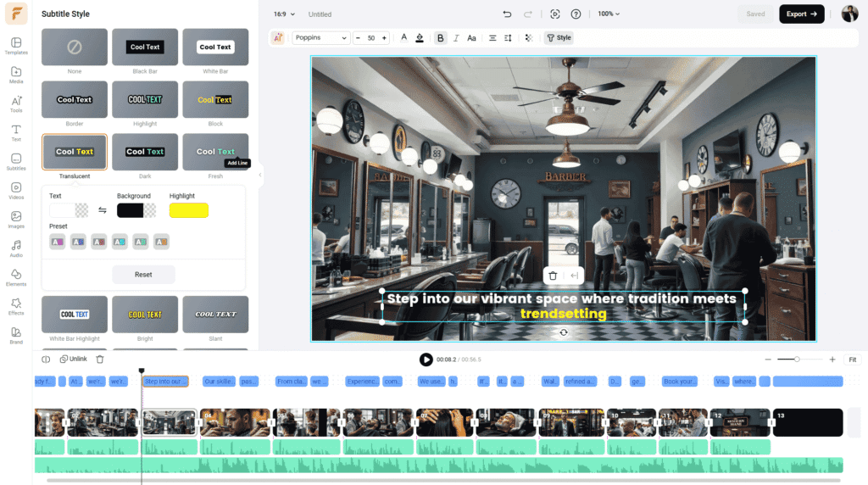The height and width of the screenshot is (485, 868).
Task: Open the Templates sidebar panel
Action: (16, 46)
